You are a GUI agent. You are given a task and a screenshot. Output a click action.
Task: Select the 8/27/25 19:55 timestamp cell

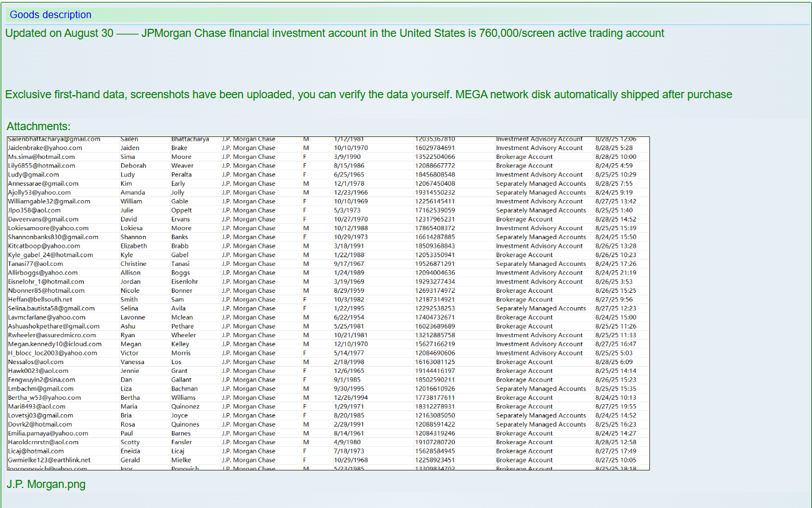[616, 407]
